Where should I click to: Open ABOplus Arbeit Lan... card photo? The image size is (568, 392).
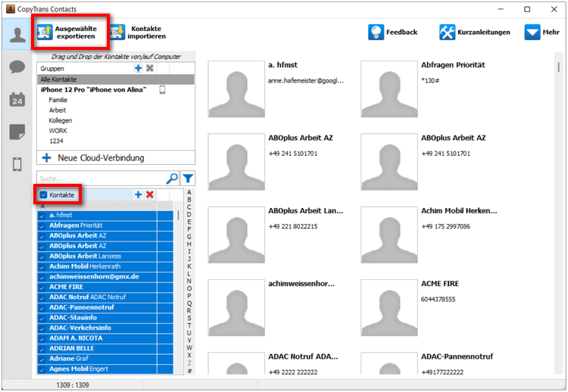pos(236,235)
